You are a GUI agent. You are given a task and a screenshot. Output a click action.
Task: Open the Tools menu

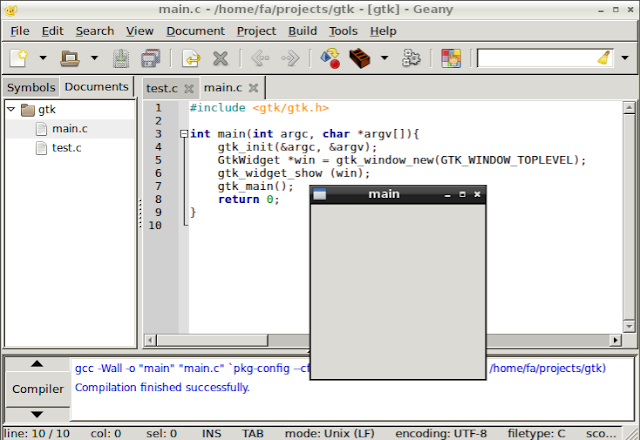(343, 31)
